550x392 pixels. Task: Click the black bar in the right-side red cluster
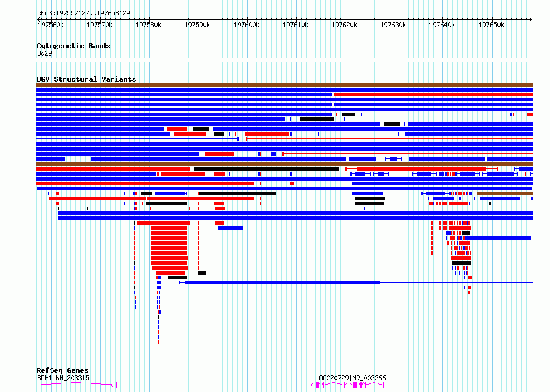click(461, 263)
